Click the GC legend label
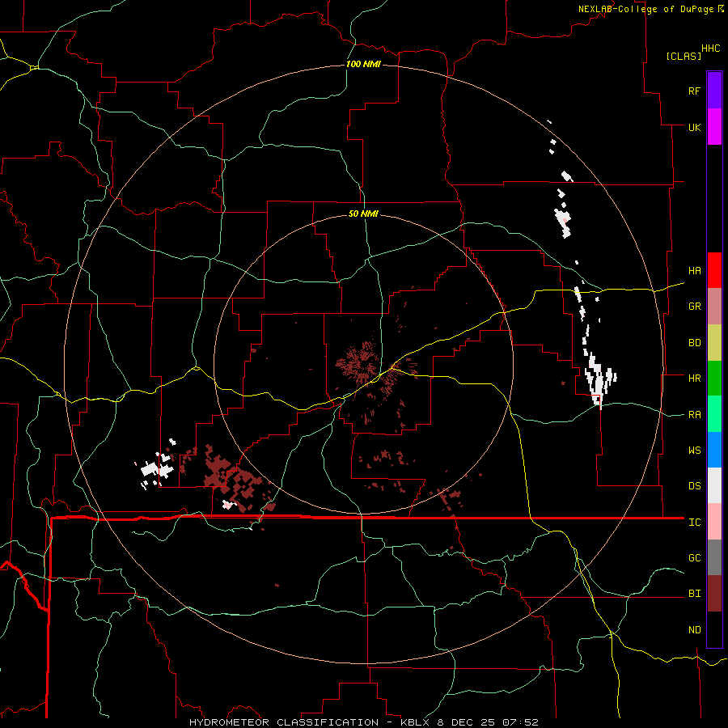The height and width of the screenshot is (728, 728). tap(694, 558)
